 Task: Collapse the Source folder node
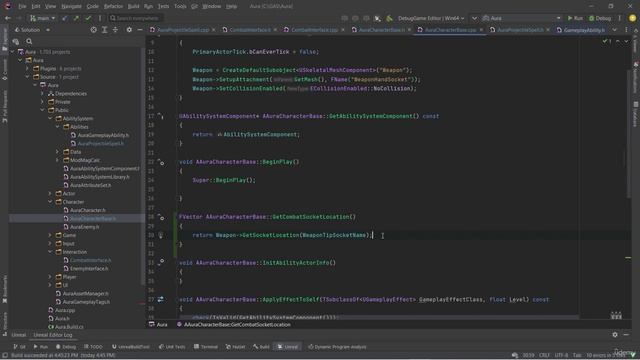click(28, 77)
